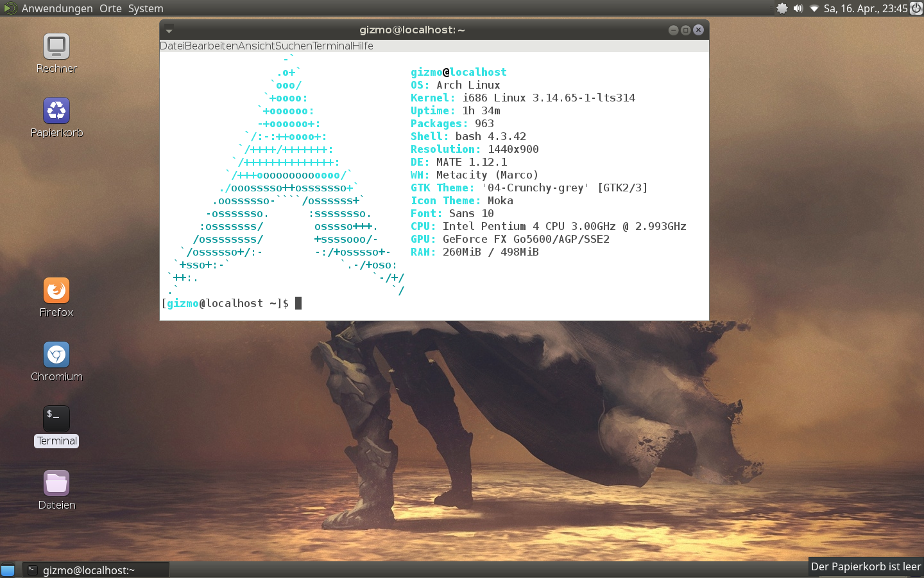The width and height of the screenshot is (924, 578).
Task: Click the 'Kernel: i686 Linux 3.14.65-1-lts314' line
Action: tap(523, 98)
